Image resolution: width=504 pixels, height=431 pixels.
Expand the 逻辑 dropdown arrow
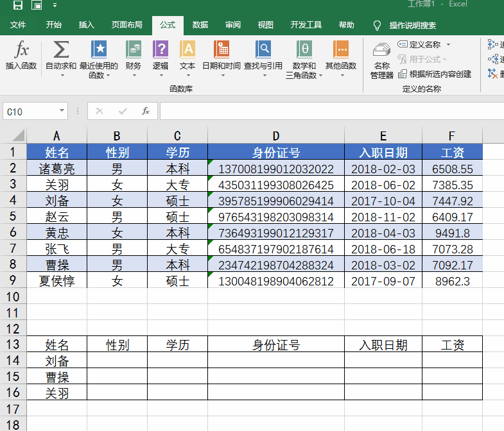click(161, 76)
